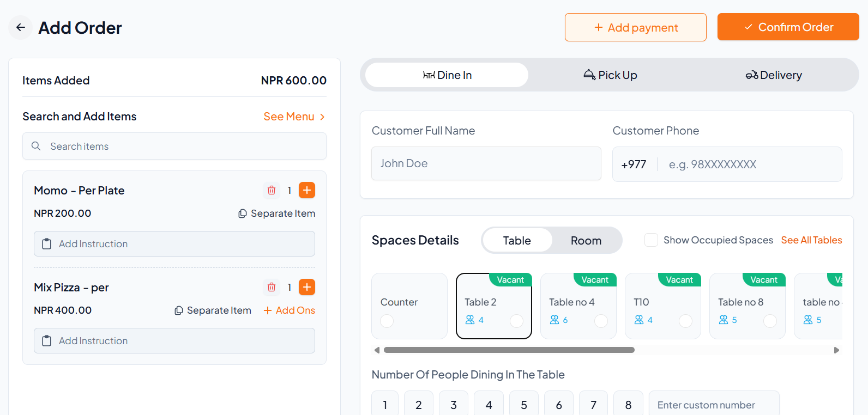
Task: Increase Momo - Per Plate quantity
Action: 307,190
